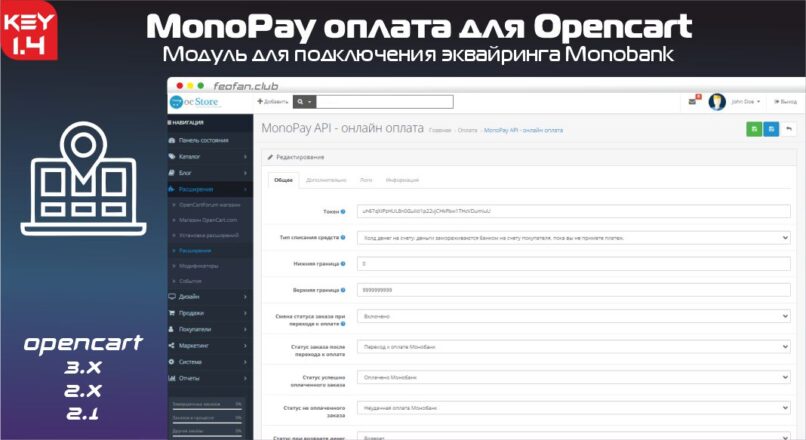Screen dimensions: 806x440
Task: Click the blue save button
Action: 771,129
